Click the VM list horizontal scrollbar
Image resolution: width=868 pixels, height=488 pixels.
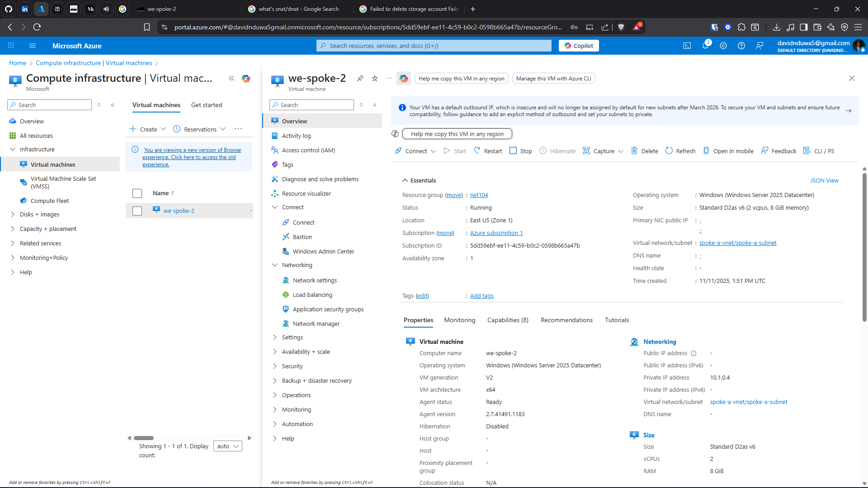144,438
